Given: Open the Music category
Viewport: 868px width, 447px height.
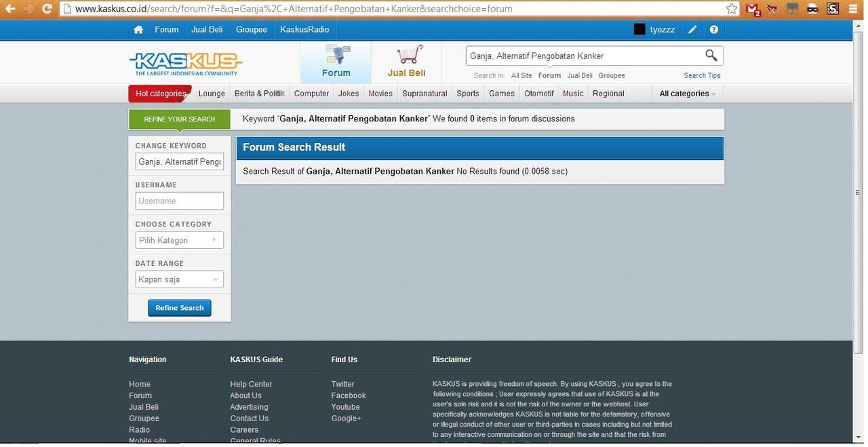Looking at the screenshot, I should pyautogui.click(x=573, y=94).
